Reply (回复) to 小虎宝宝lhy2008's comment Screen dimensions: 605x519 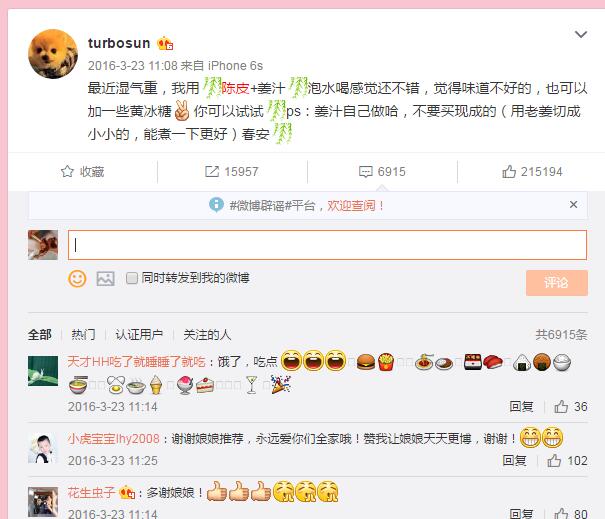point(514,460)
